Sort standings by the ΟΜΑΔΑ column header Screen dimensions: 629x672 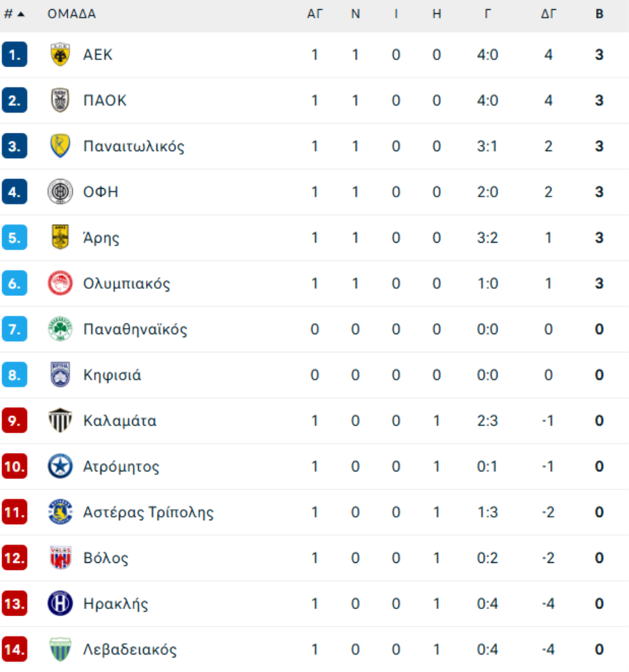pos(71,14)
